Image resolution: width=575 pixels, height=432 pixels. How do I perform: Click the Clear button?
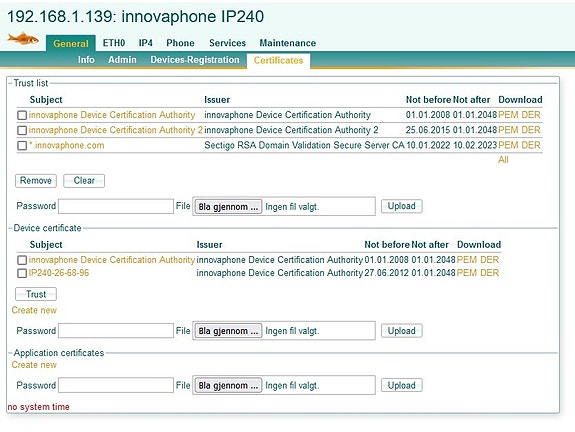point(84,181)
